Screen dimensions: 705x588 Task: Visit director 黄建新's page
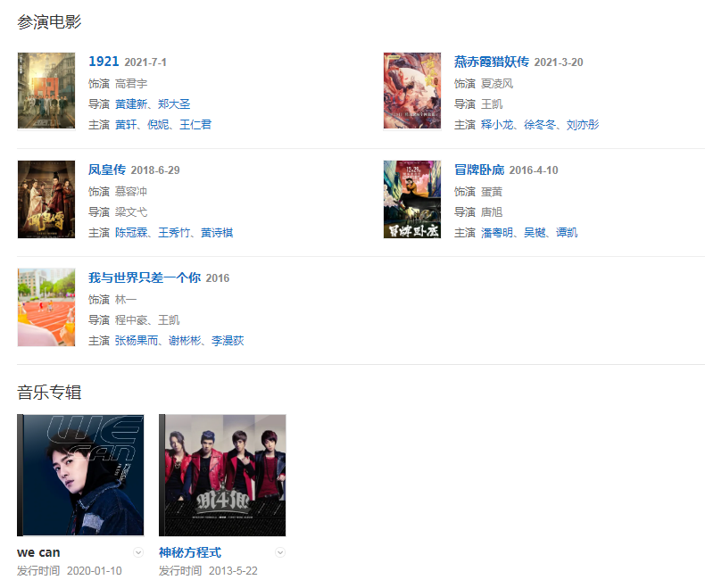[x=131, y=104]
